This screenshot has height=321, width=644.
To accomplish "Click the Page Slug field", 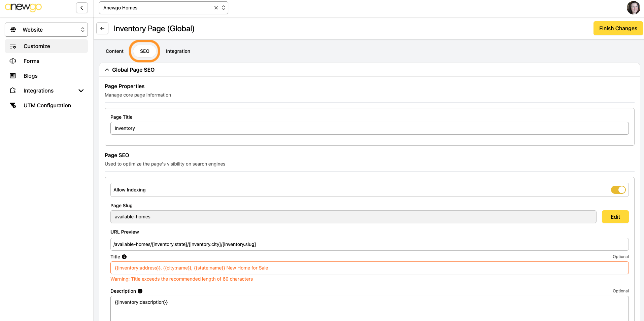I will (353, 217).
